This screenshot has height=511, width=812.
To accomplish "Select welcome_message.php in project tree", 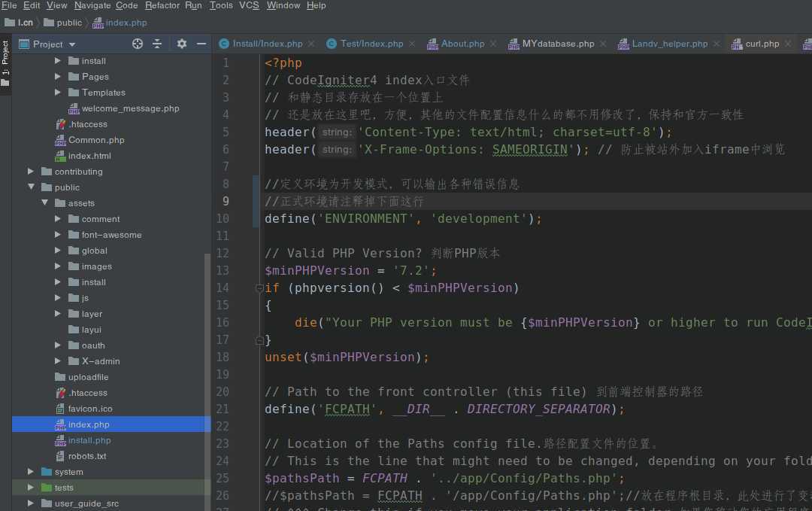I will (131, 108).
